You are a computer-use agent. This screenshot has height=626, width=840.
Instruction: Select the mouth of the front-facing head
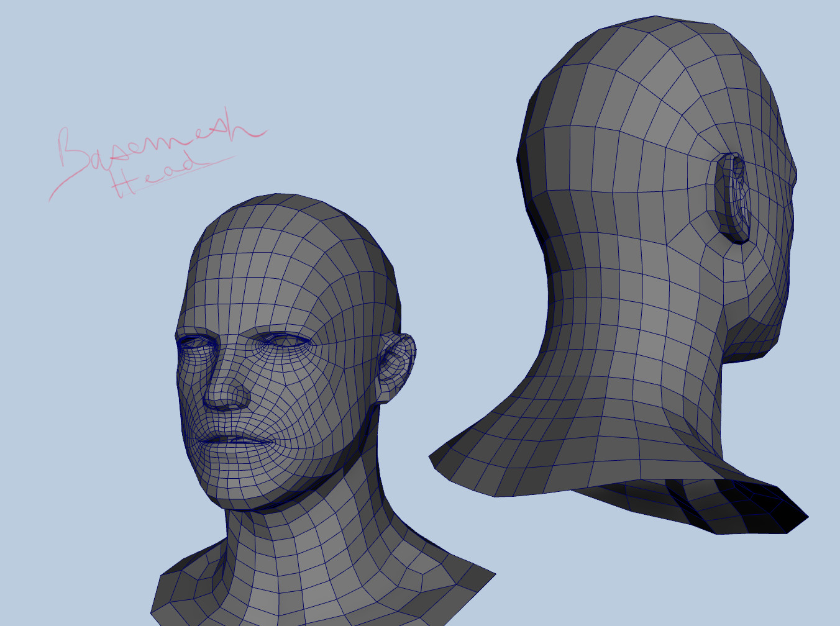pyautogui.click(x=235, y=439)
